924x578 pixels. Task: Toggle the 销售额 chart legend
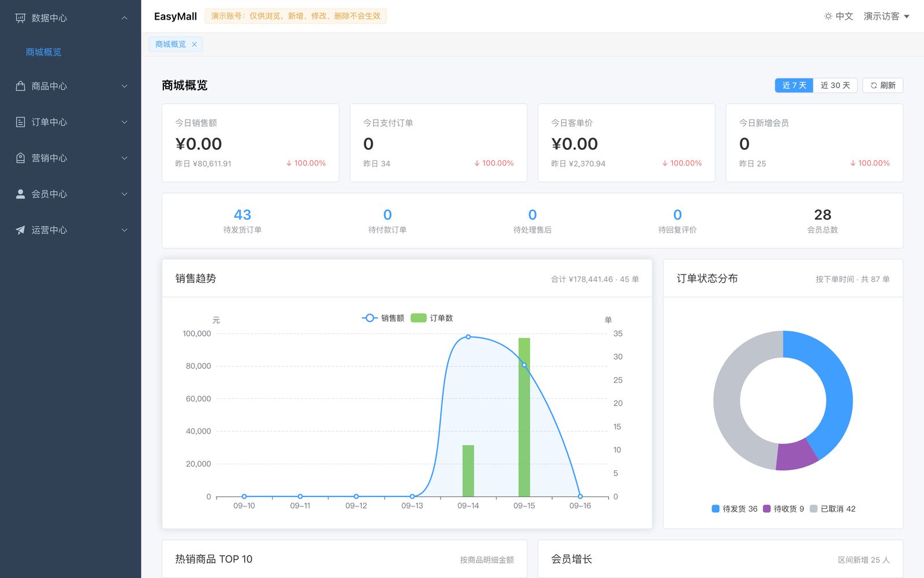point(383,318)
